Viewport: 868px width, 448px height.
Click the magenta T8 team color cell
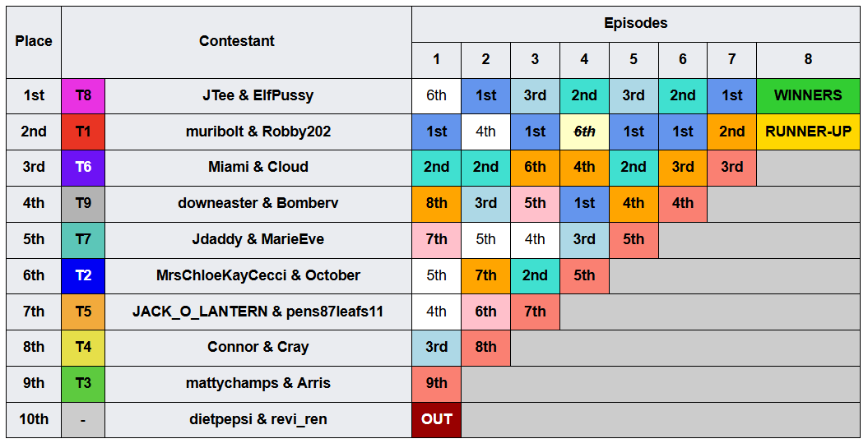tap(83, 95)
